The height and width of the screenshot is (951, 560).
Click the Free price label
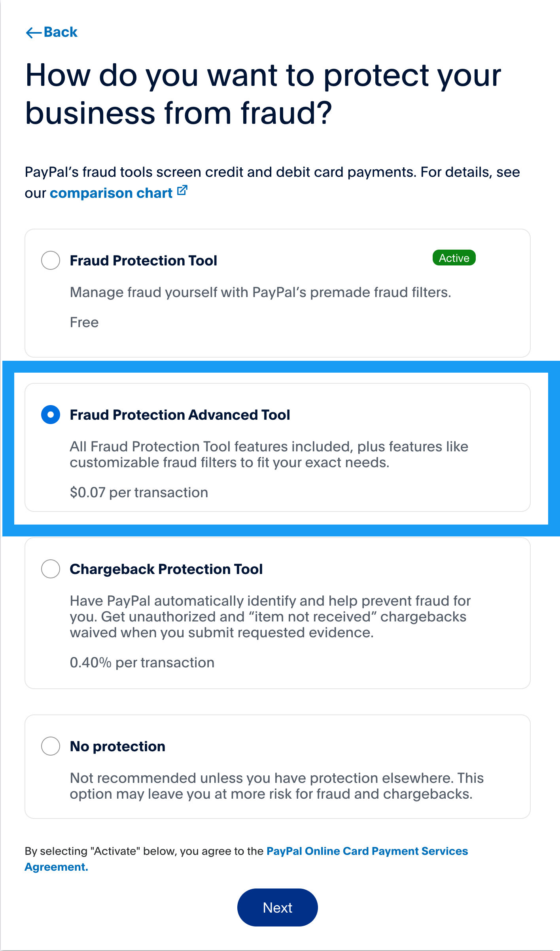(84, 322)
